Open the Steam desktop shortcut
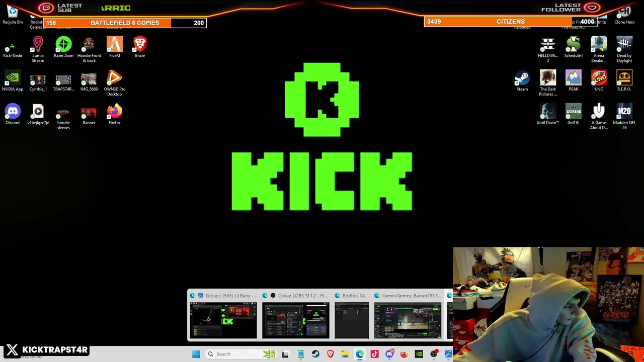 pyautogui.click(x=522, y=81)
